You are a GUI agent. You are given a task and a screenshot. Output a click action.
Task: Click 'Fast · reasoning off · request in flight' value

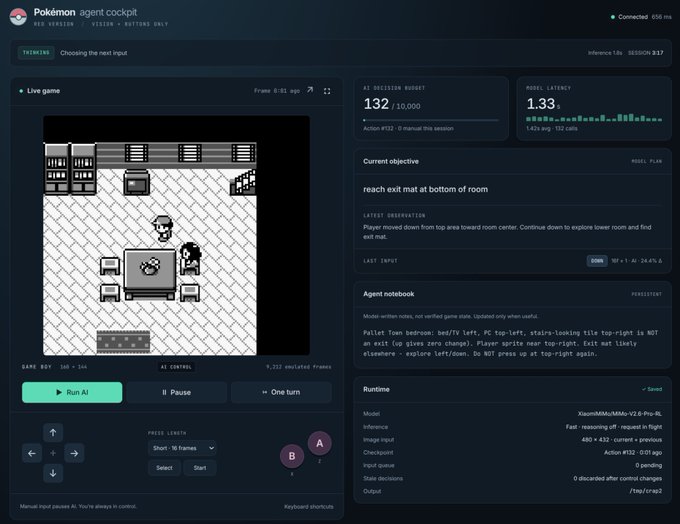[x=614, y=427]
